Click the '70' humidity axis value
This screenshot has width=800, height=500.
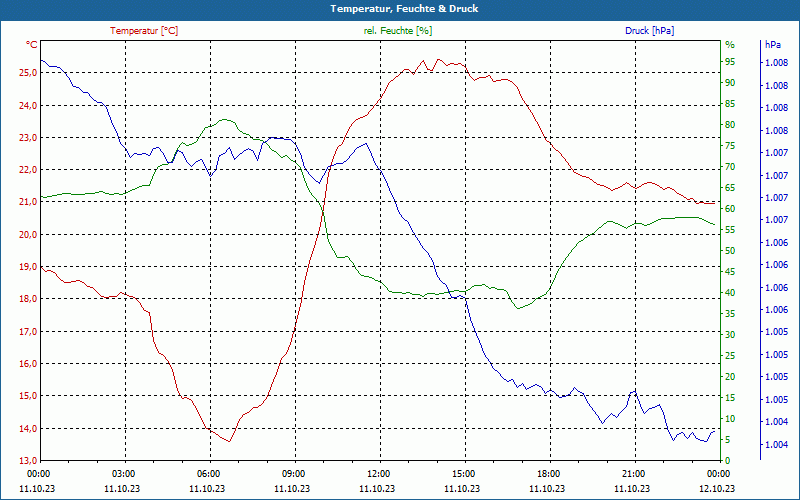pos(730,167)
